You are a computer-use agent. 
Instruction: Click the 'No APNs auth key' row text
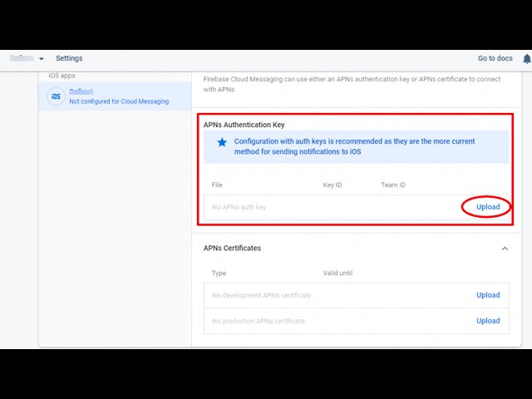[x=239, y=207]
